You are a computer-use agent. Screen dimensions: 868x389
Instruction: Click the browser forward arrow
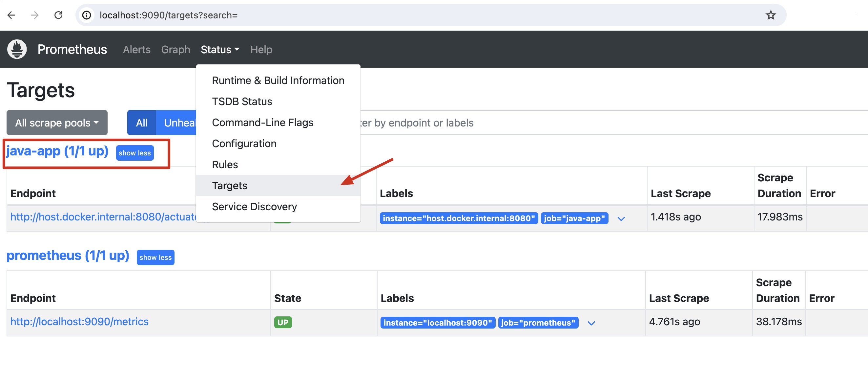tap(35, 15)
